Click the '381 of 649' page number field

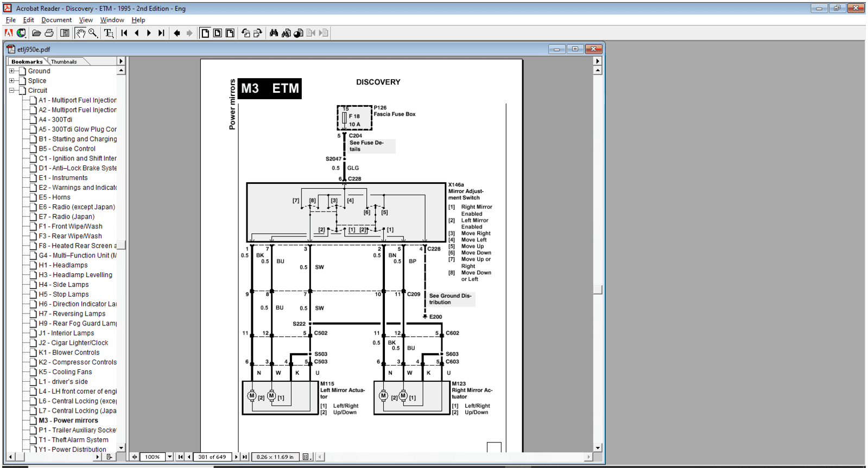point(212,457)
